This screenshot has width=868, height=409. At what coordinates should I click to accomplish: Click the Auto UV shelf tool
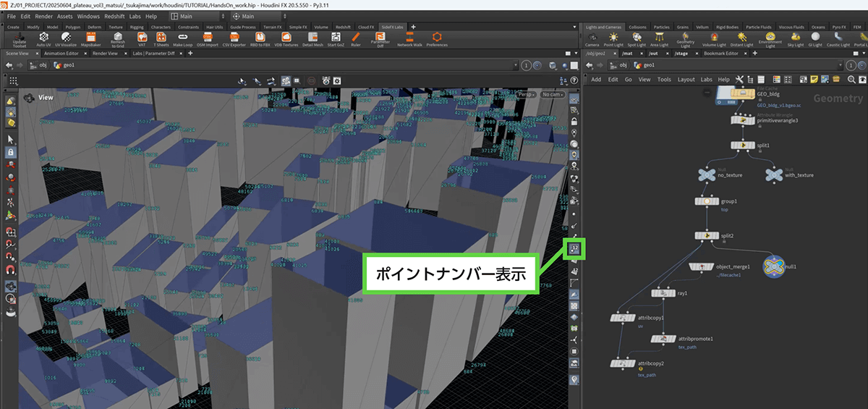[43, 38]
